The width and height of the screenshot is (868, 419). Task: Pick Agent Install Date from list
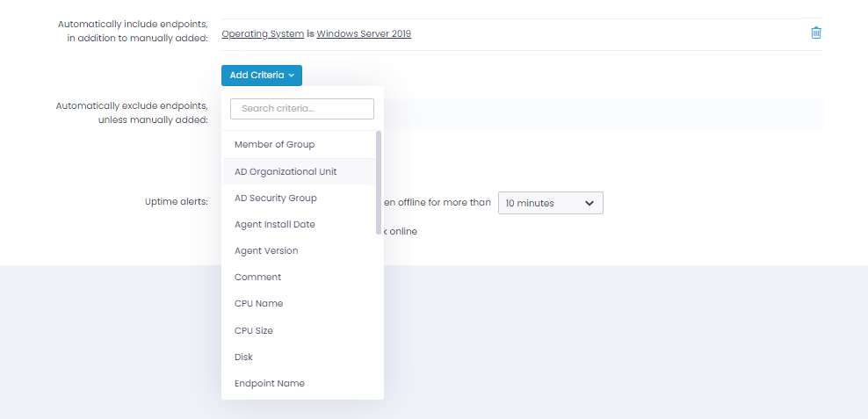click(x=274, y=224)
